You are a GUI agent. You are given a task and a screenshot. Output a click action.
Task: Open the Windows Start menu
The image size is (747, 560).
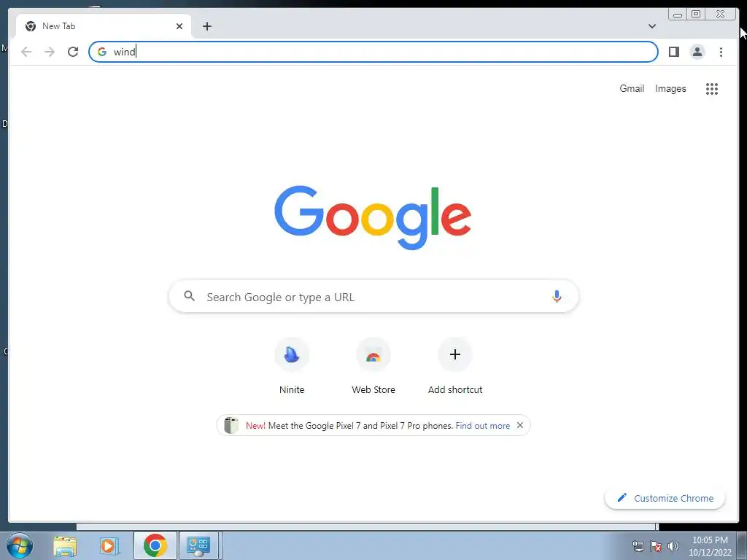click(x=20, y=545)
